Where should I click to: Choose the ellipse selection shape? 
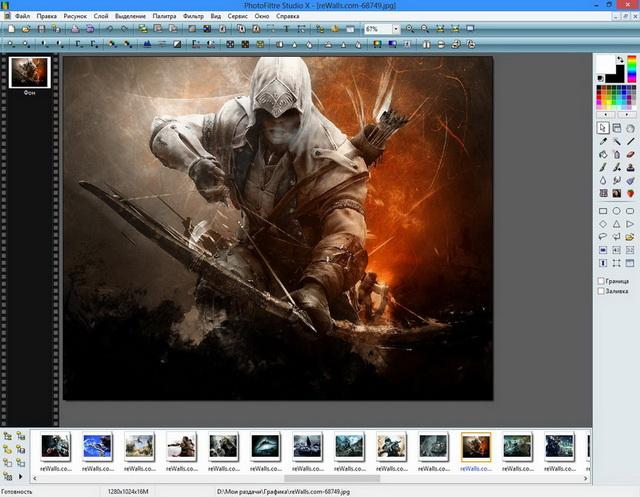pos(617,211)
